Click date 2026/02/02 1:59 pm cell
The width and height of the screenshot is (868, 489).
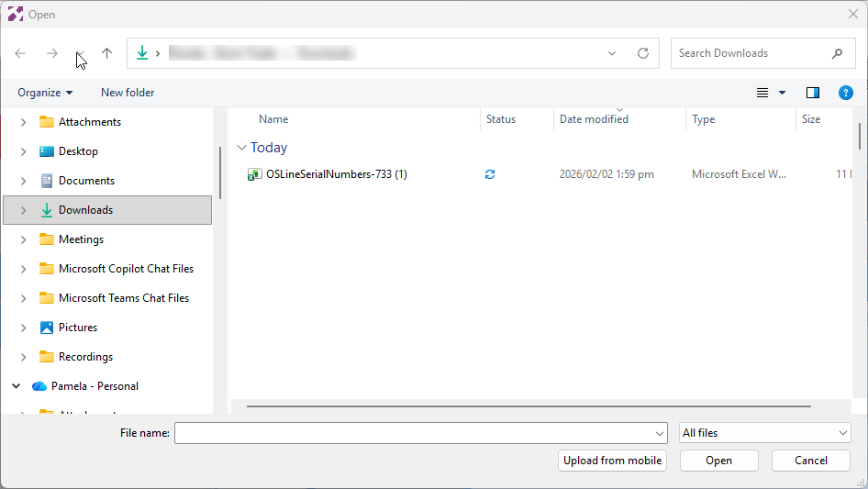pos(606,174)
